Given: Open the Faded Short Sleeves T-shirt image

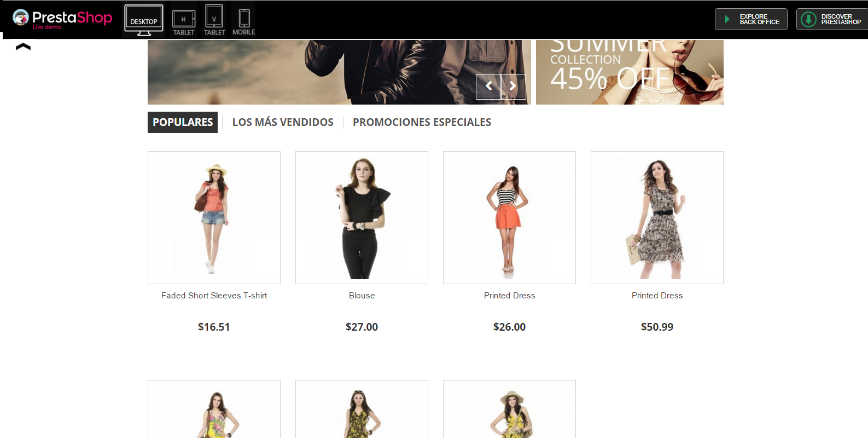Looking at the screenshot, I should pos(214,217).
